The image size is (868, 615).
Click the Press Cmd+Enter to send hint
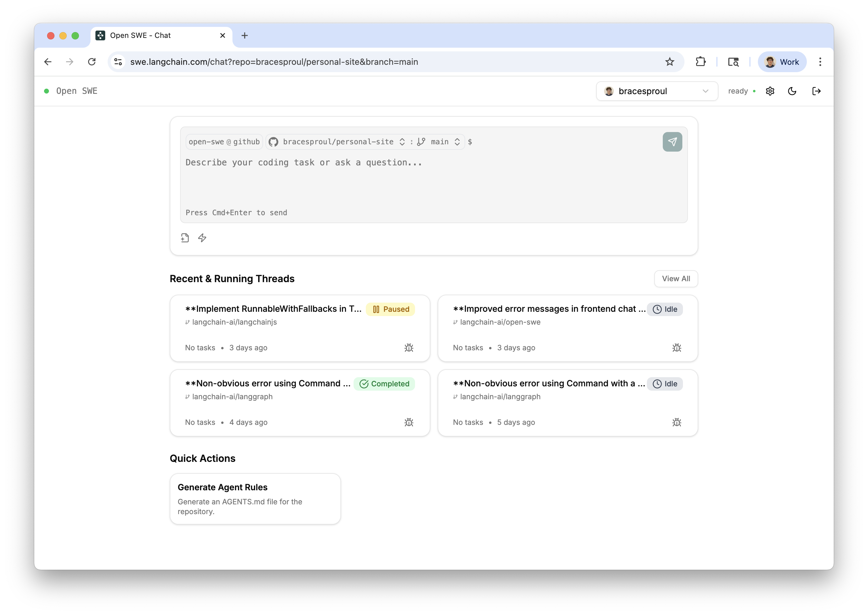236,213
